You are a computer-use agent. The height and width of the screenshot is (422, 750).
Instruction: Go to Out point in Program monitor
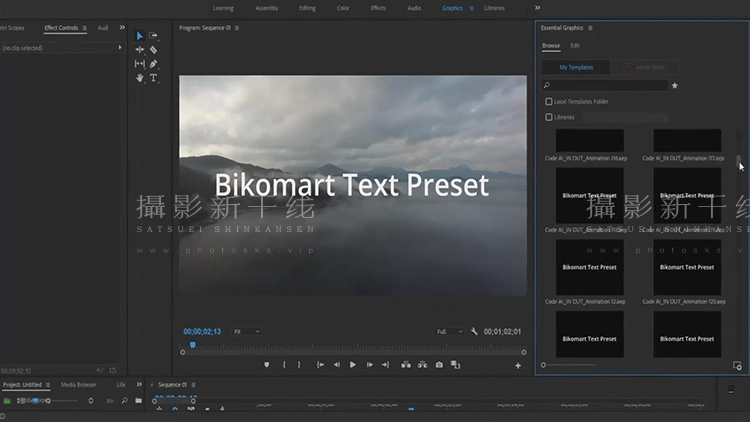(x=386, y=365)
